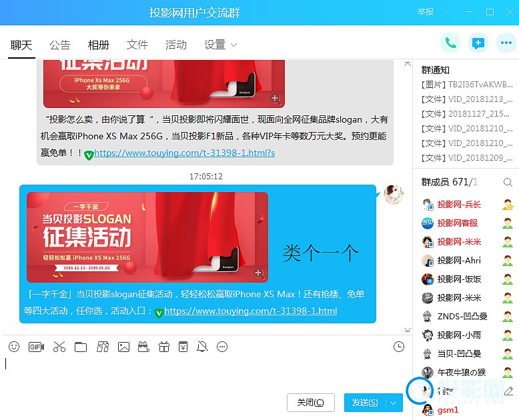Click the 举报 report link
Viewport: 519px width, 420px height.
426,12
